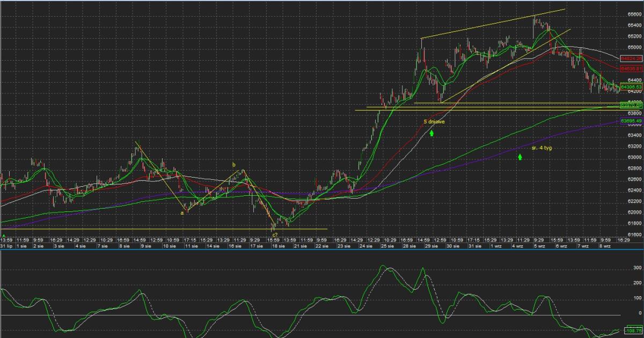Image resolution: width=644 pixels, height=338 pixels.
Task: Select the '5 dniowe' text annotation
Action: (434, 122)
